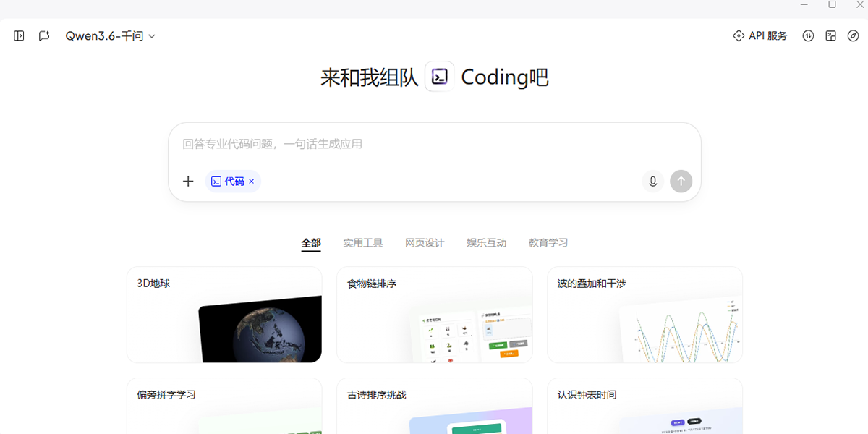Open the 3D地球 card

pos(224,315)
